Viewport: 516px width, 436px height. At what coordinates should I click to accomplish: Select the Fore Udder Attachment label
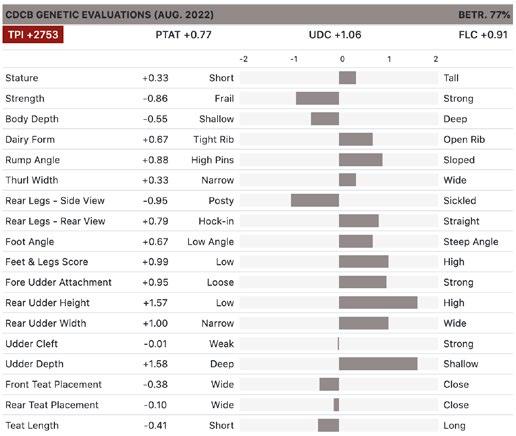[58, 282]
